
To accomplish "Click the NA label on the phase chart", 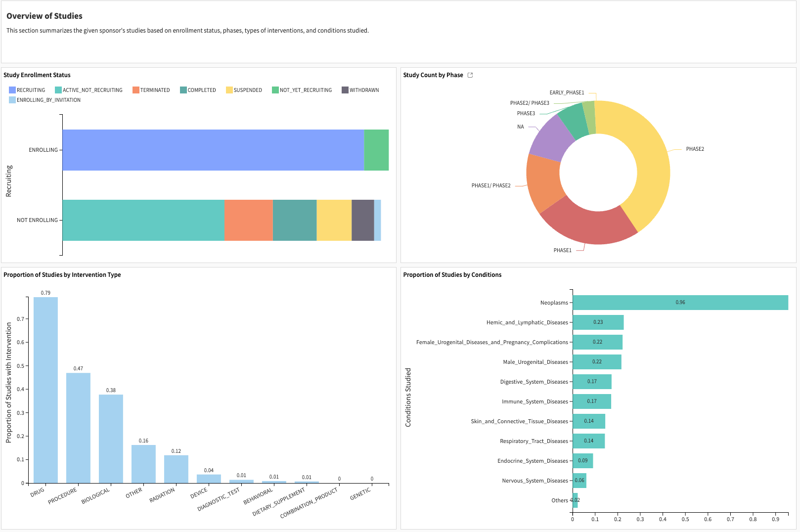I will 520,127.
